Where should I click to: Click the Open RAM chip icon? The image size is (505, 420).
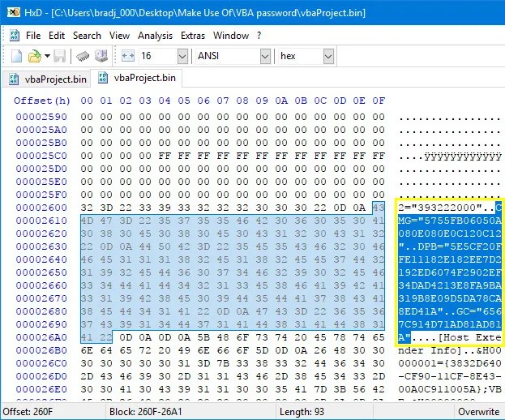[83, 57]
